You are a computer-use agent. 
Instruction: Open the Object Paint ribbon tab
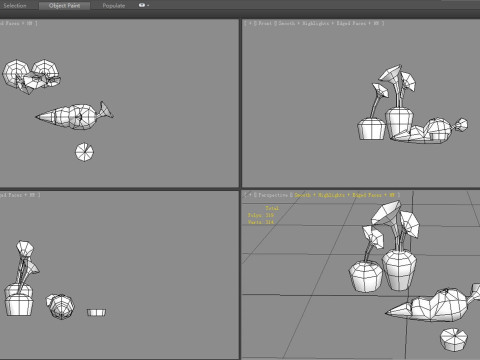pyautogui.click(x=64, y=5)
